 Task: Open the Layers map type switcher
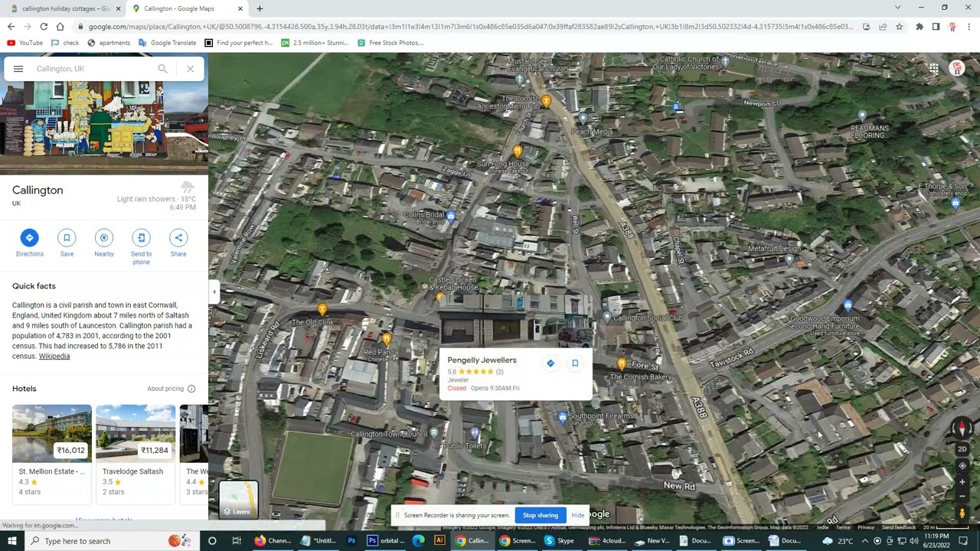[x=239, y=499]
